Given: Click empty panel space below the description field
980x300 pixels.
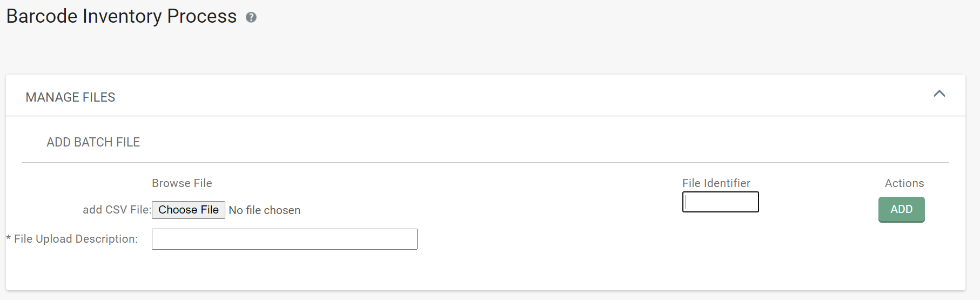Looking at the screenshot, I should (486, 270).
